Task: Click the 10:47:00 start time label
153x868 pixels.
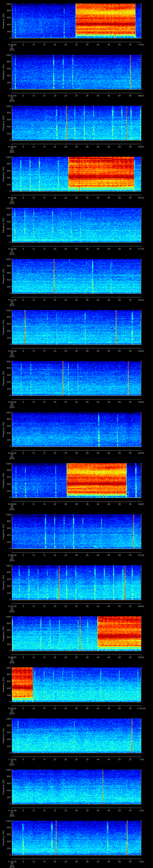Action: pos(12,96)
